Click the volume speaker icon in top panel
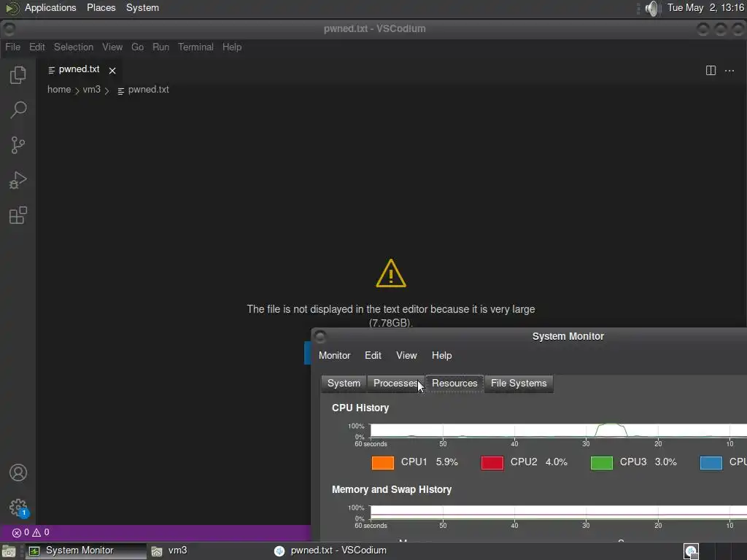 pyautogui.click(x=652, y=8)
